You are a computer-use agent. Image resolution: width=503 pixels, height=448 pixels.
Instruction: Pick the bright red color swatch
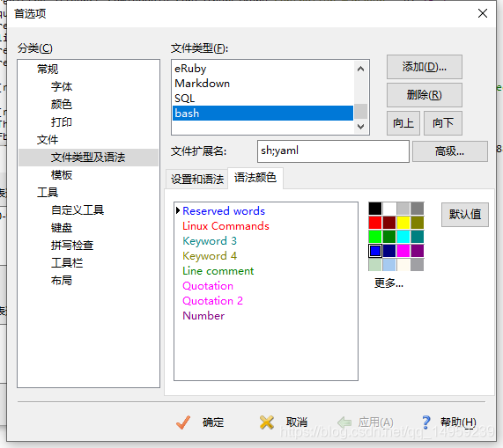[x=375, y=223]
